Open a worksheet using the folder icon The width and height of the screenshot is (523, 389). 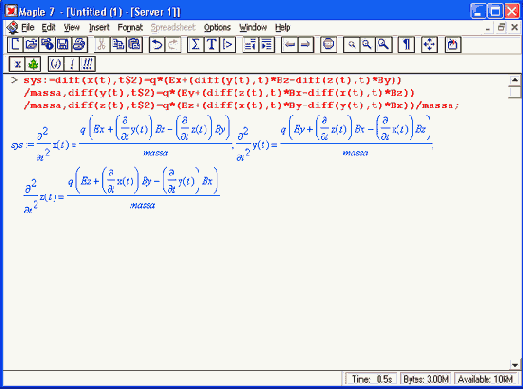pos(31,44)
